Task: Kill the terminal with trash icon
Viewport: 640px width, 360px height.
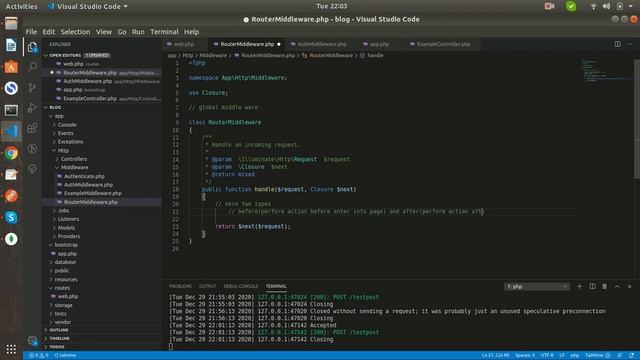Action: tap(604, 287)
